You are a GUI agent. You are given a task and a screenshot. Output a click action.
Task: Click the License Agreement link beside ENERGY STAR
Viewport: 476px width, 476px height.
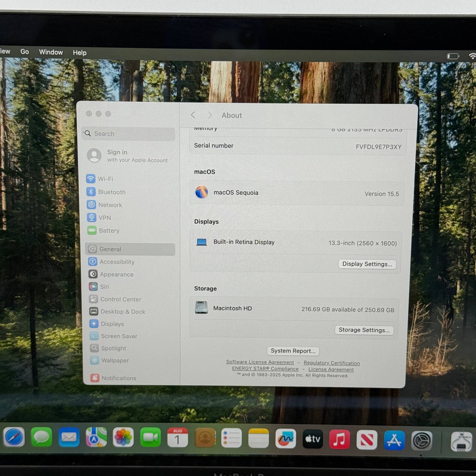331,369
